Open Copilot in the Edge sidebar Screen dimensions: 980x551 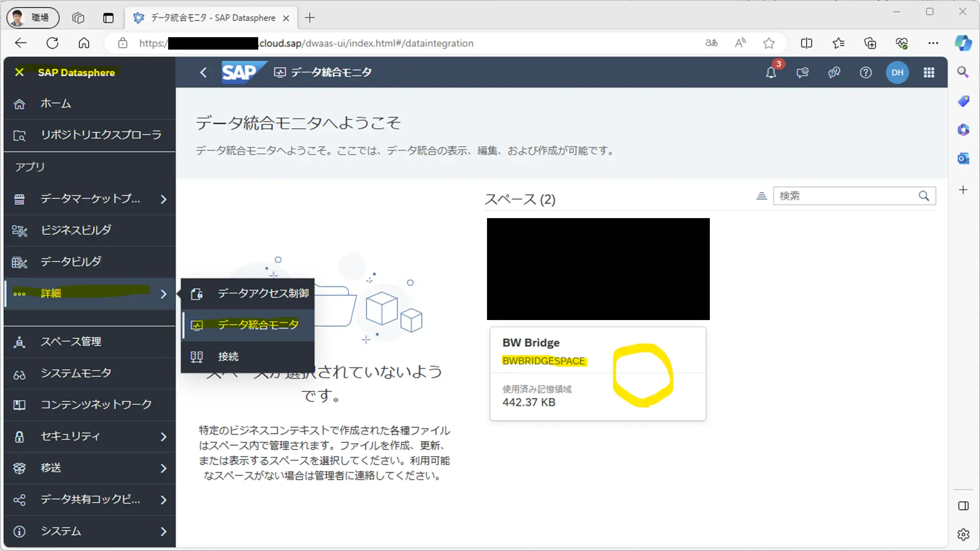click(x=963, y=43)
